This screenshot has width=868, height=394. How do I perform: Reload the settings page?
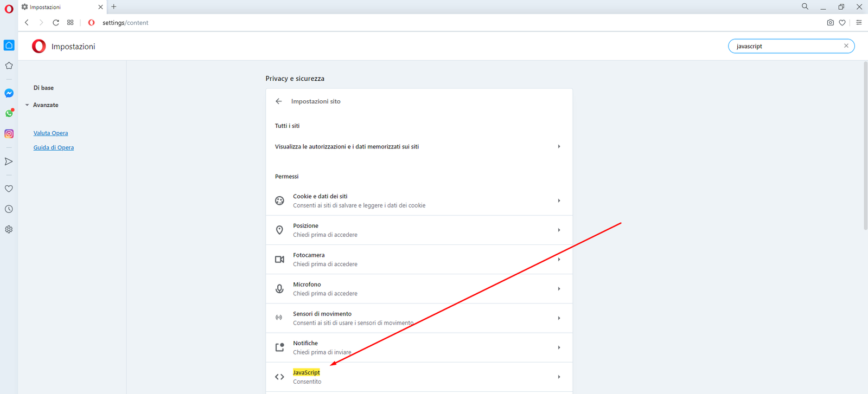(x=56, y=23)
